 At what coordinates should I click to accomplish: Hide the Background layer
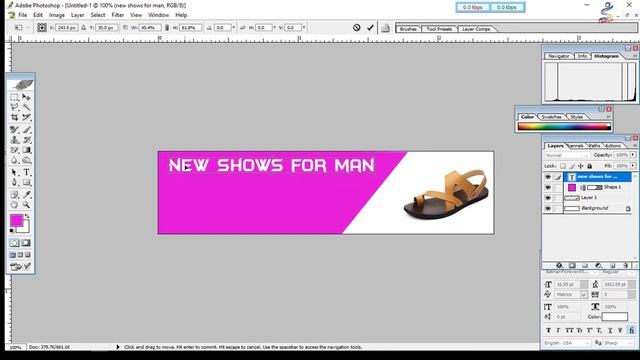548,209
